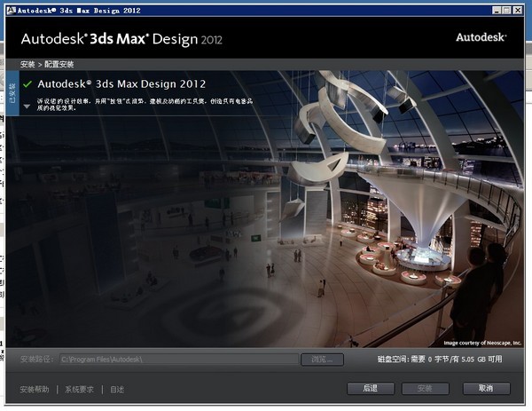This screenshot has height=411, width=532.
Task: Click the 已安装 vertical side tab
Action: [12, 91]
